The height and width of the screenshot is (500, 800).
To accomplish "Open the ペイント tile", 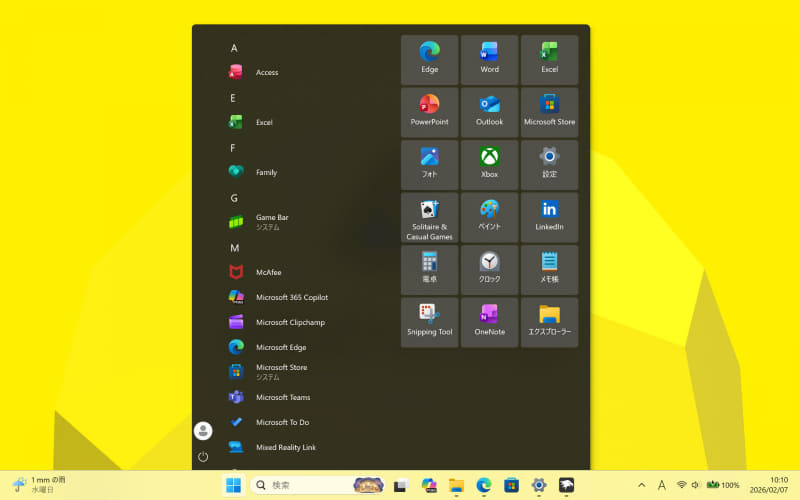I will pos(489,217).
